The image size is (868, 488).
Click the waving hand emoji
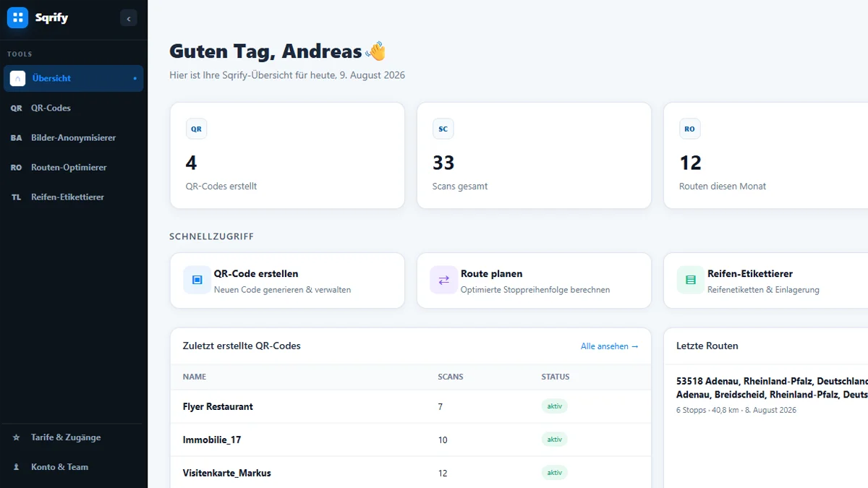coord(377,51)
